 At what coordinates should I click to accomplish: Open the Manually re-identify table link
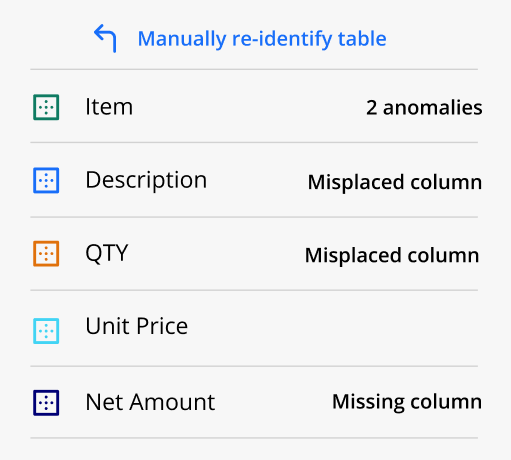(x=262, y=39)
